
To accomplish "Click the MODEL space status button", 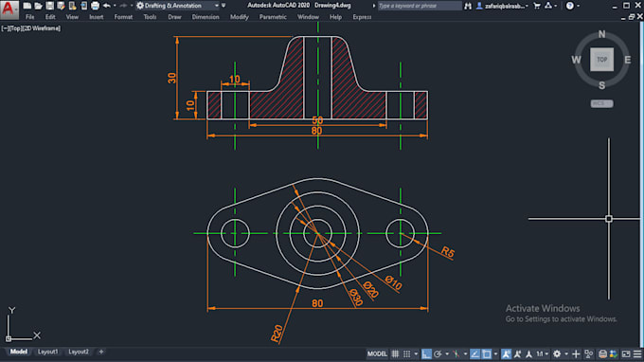I will (x=377, y=353).
